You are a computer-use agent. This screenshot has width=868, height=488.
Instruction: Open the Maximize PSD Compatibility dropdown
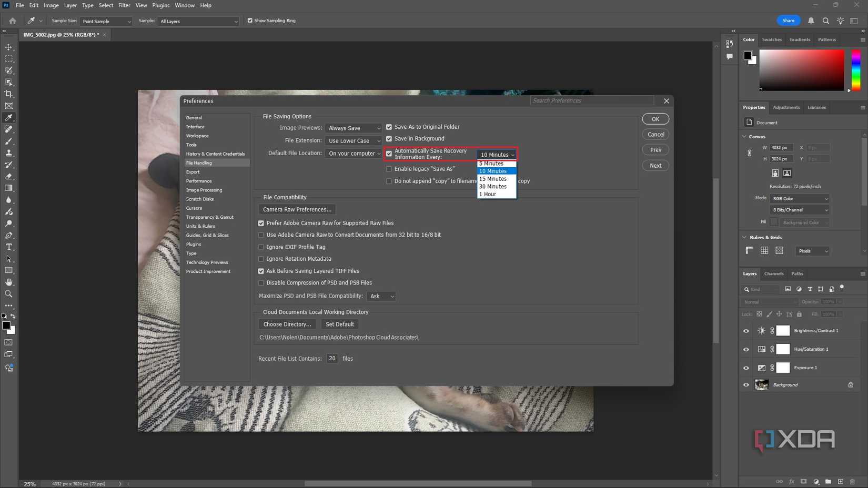(x=381, y=296)
